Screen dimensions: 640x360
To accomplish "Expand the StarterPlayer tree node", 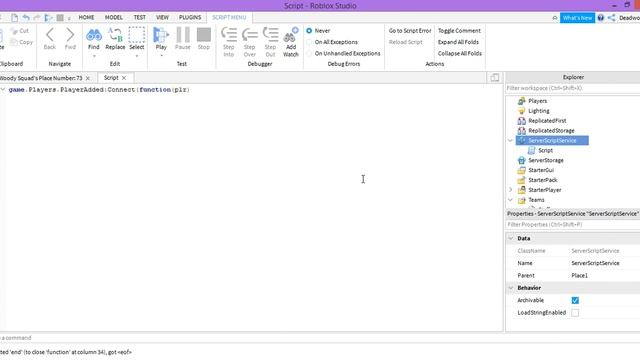I will (510, 190).
